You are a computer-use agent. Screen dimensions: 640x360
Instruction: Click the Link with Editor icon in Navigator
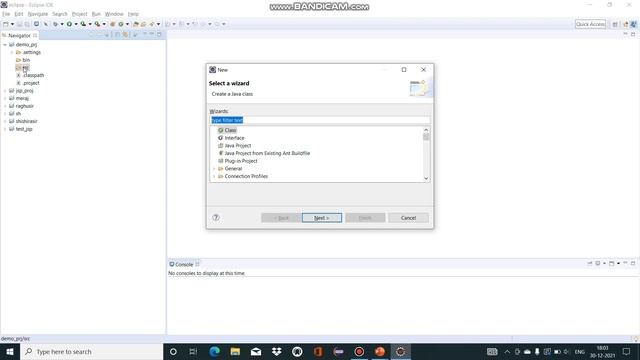pyautogui.click(x=125, y=35)
